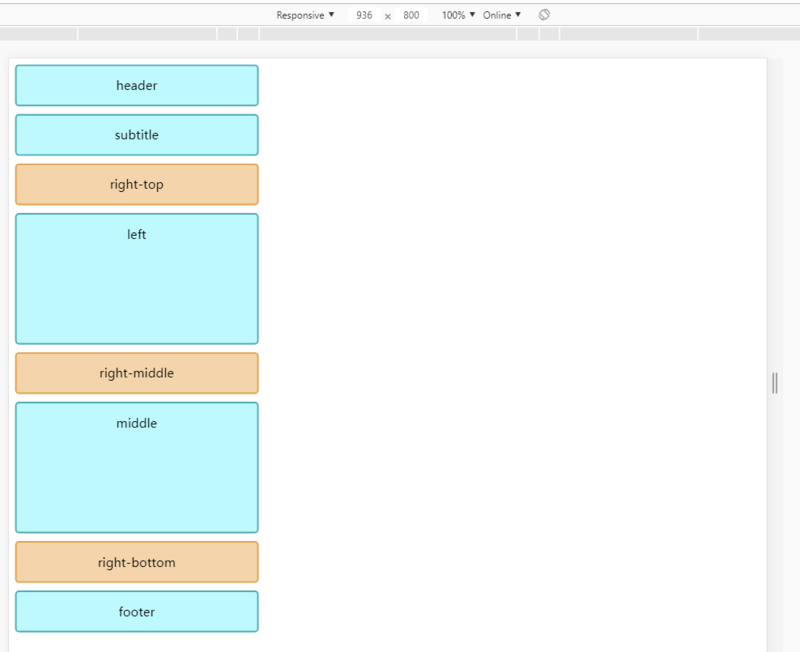Click the viewport resize handle on the right edge

773,380
